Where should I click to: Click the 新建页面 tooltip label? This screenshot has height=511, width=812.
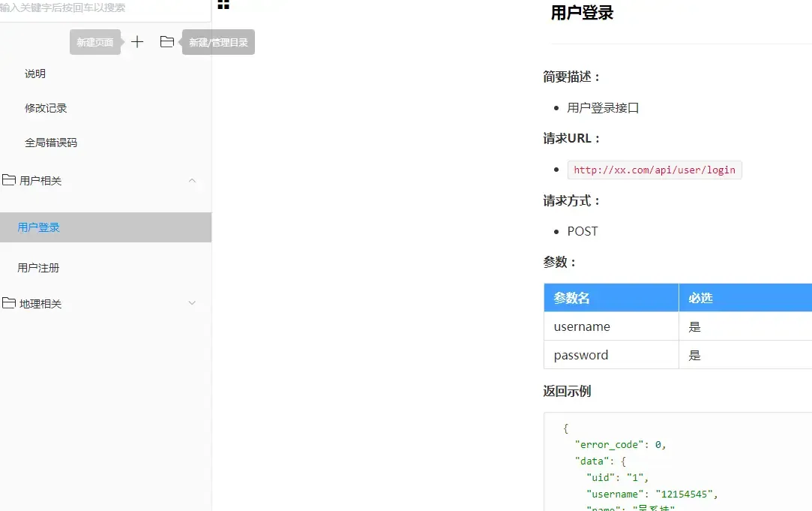click(94, 42)
